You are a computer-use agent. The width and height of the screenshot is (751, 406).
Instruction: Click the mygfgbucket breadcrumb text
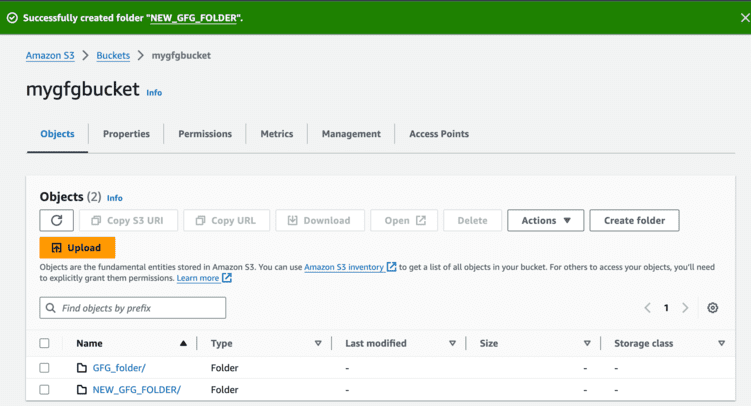(x=181, y=56)
